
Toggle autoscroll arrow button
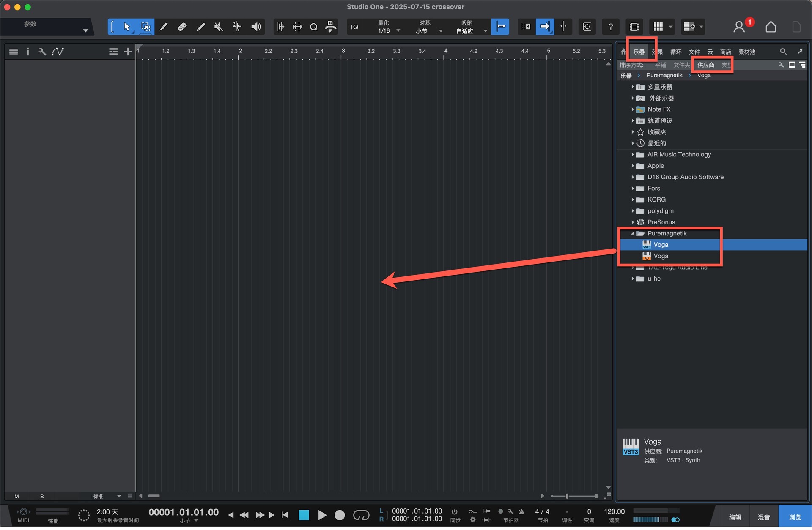(545, 27)
